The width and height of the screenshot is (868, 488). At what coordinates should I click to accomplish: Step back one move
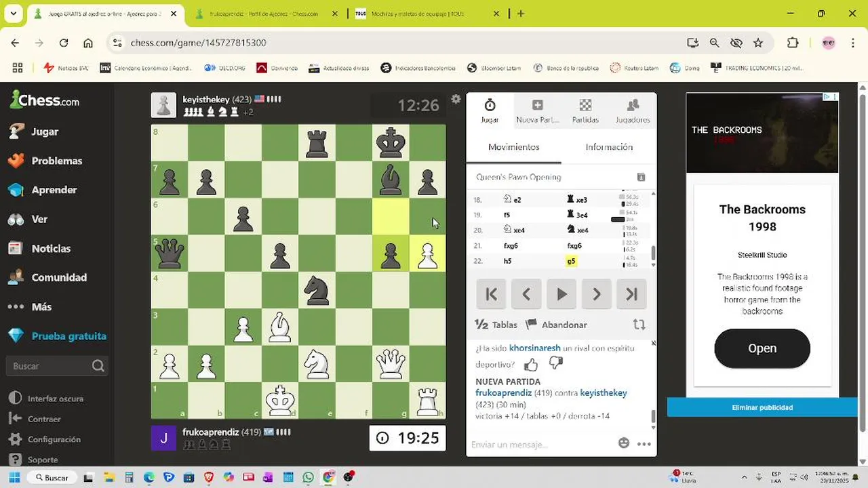[526, 294]
